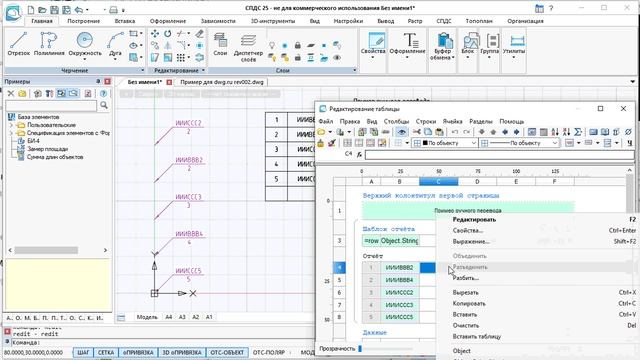
Task: Open the Окружность dropdown arrow
Action: tap(84, 60)
